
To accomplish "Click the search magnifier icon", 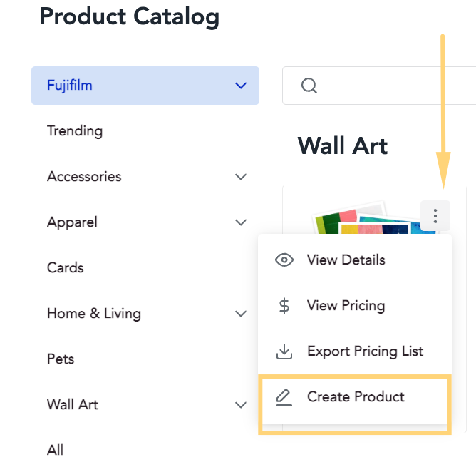I will (x=309, y=86).
